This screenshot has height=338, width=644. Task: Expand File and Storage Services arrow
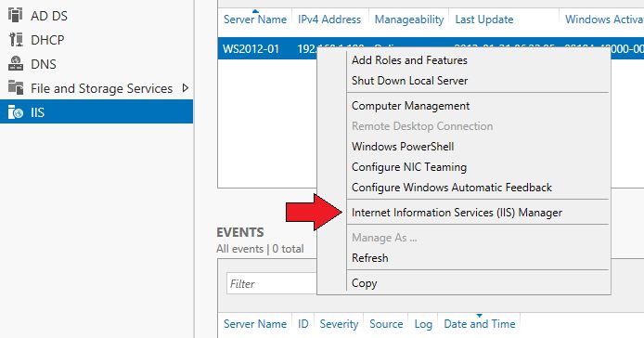click(x=186, y=88)
